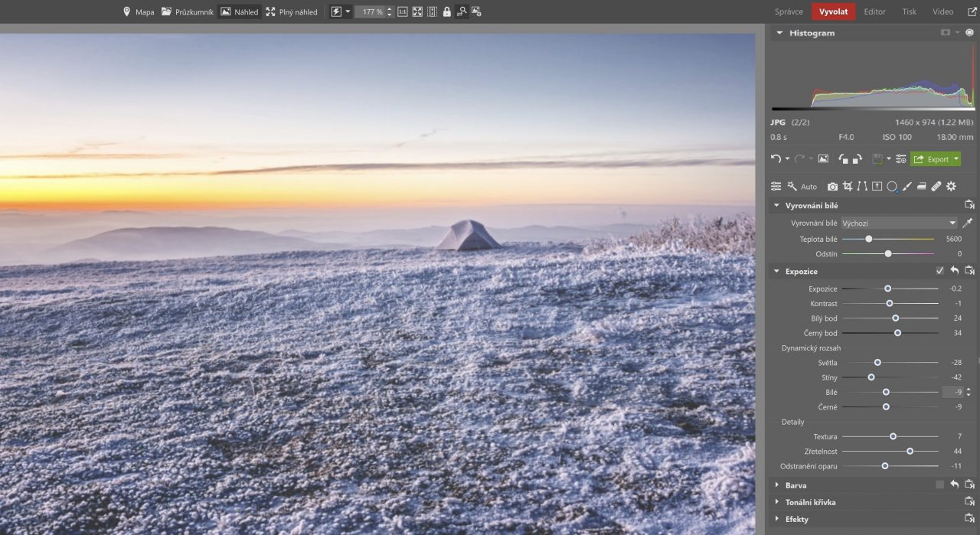Toggle the zoom lock padlock icon
This screenshot has height=535, width=980.
point(446,11)
